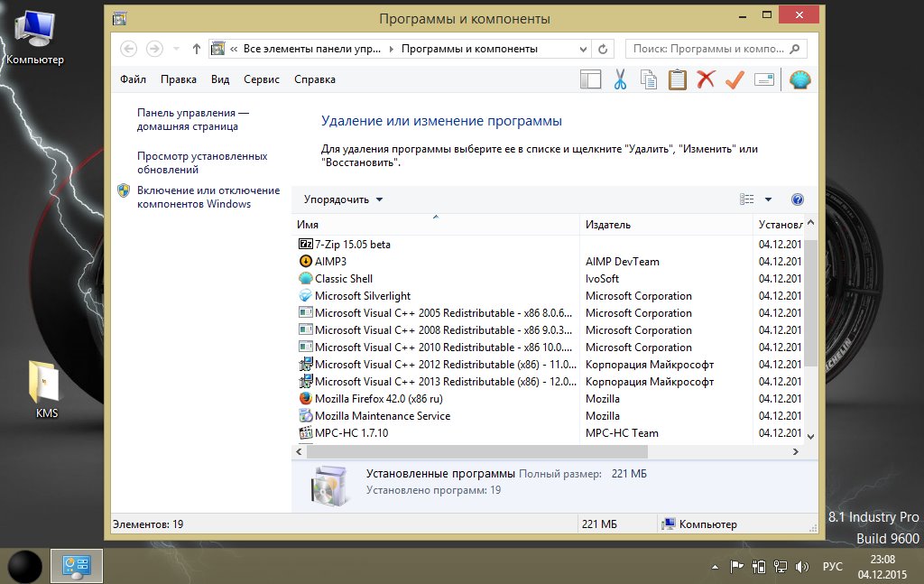The image size is (924, 584).
Task: Open the Упорядочить dropdown
Action: click(x=343, y=199)
